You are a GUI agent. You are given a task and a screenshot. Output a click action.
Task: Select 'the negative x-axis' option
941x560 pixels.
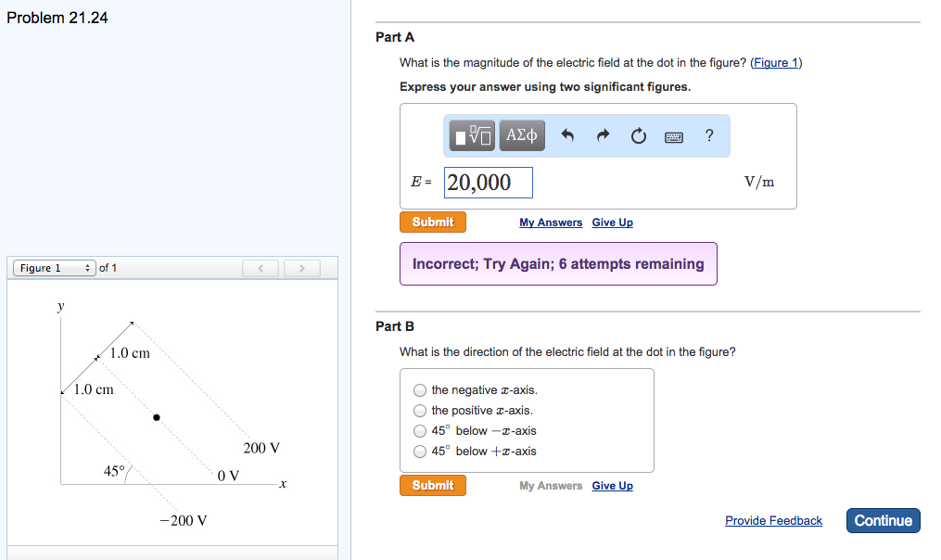point(420,390)
